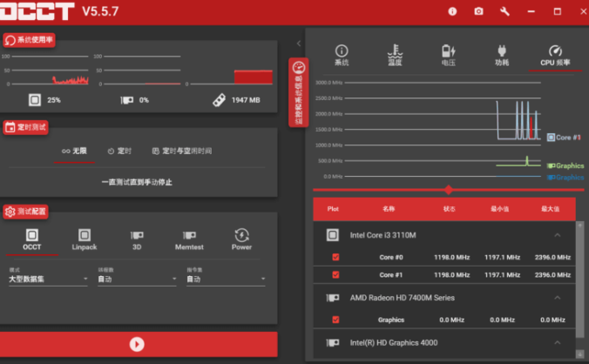Select the Linpack test icon
This screenshot has width=589, height=364.
point(85,235)
